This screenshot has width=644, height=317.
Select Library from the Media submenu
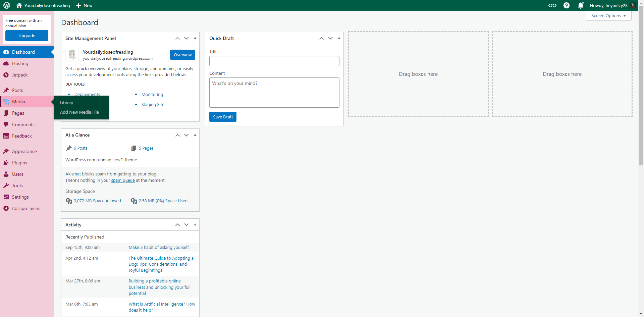click(x=66, y=103)
